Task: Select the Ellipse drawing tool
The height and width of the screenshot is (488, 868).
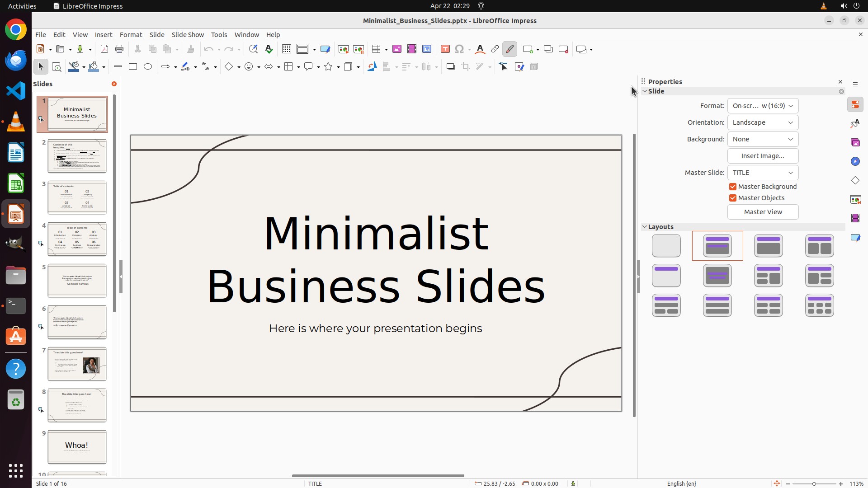Action: [148, 67]
